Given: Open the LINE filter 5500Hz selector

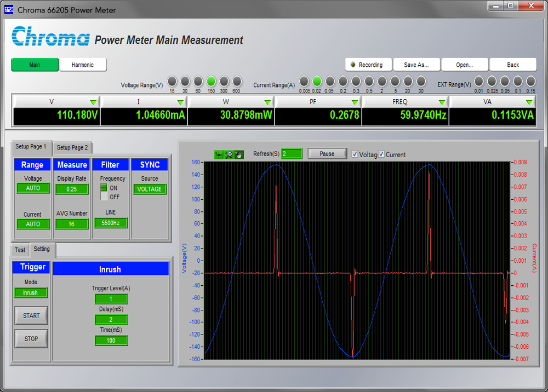Looking at the screenshot, I should [x=111, y=223].
